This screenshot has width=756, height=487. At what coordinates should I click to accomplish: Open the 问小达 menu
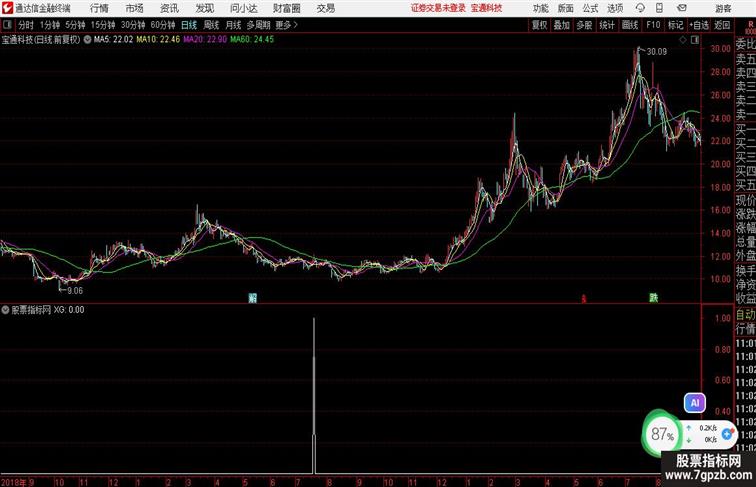pos(243,8)
